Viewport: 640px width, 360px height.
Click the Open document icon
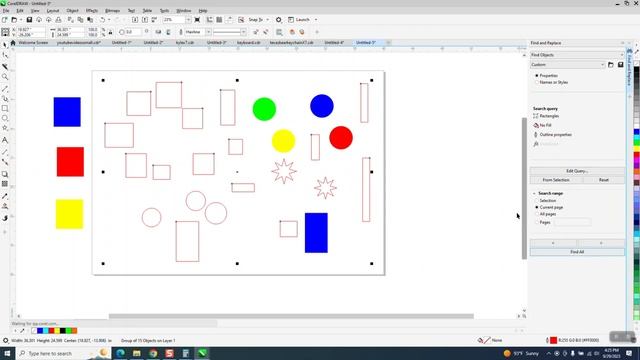click(x=14, y=20)
